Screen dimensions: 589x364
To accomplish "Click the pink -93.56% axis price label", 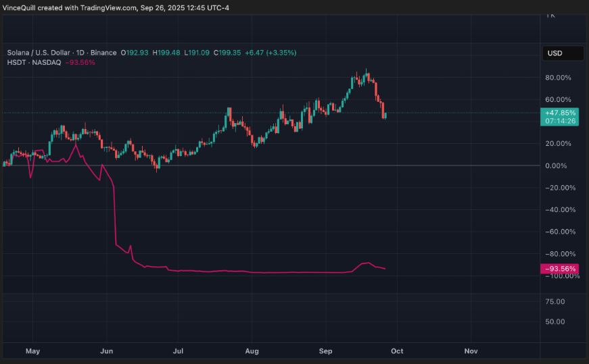I will pyautogui.click(x=559, y=269).
